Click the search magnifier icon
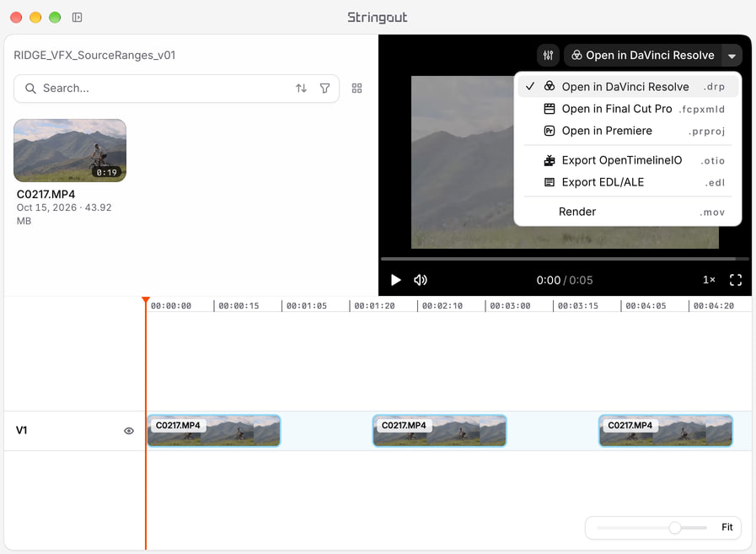 (30, 89)
